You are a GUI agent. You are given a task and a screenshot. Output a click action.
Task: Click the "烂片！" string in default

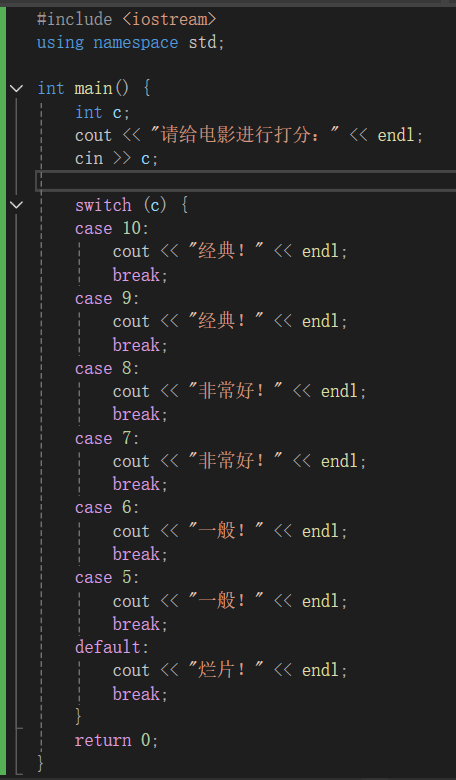(226, 670)
